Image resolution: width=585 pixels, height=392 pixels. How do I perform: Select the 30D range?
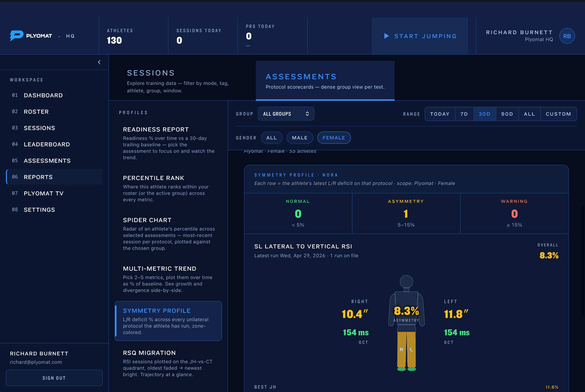tap(484, 114)
